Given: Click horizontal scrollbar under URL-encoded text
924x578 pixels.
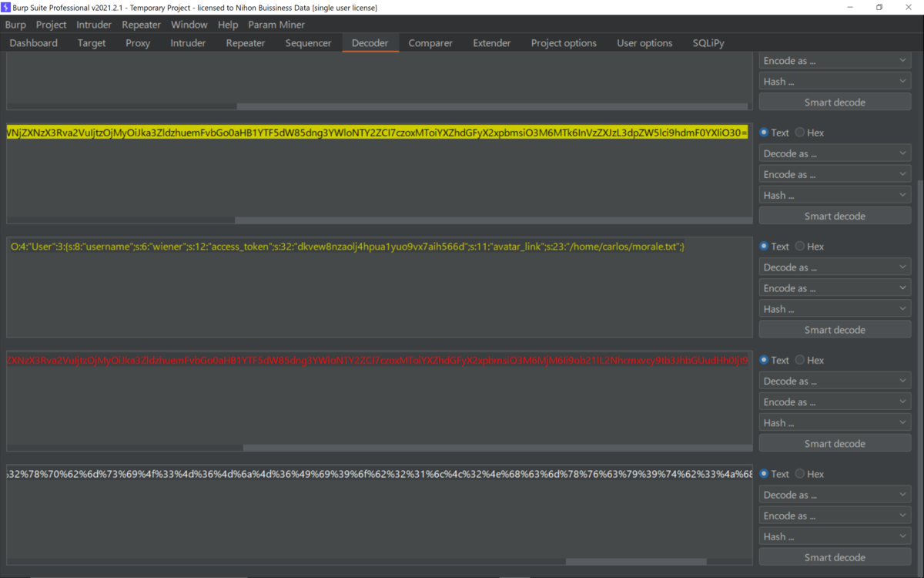Looking at the screenshot, I should tap(636, 562).
